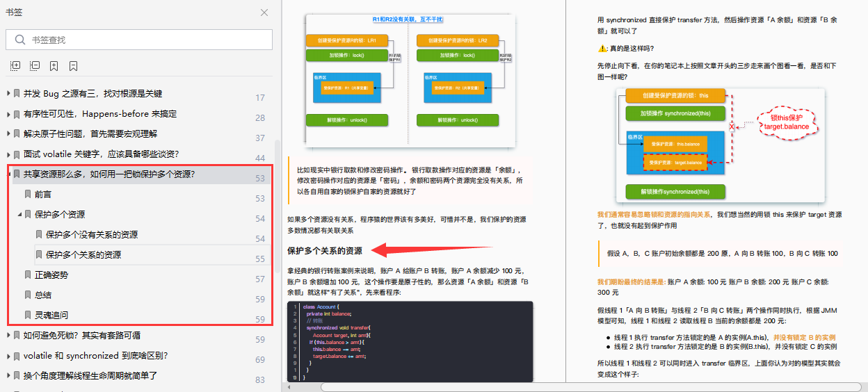The image size is (868, 392).
Task: Click the 保护多个关系的资源 heading in document
Action: click(325, 250)
